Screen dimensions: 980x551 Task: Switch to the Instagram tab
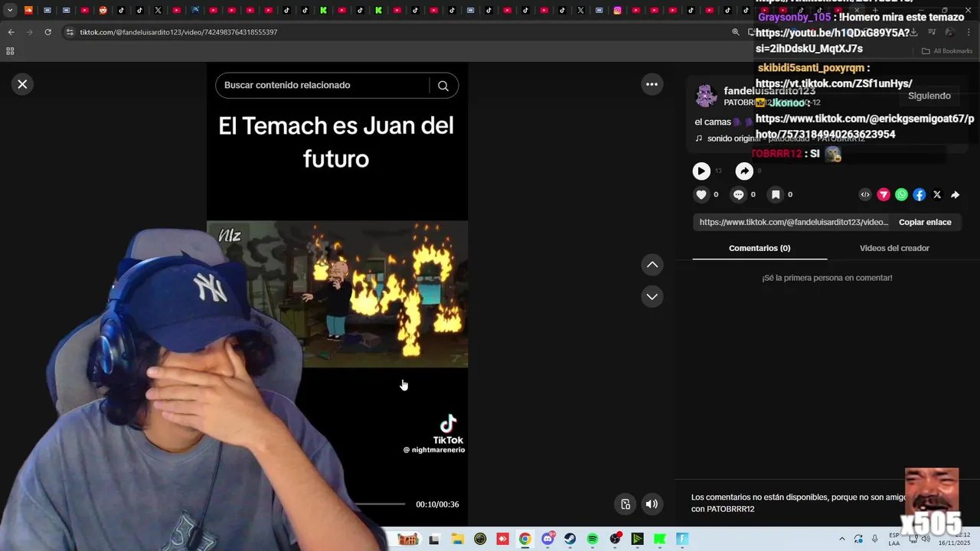(617, 10)
